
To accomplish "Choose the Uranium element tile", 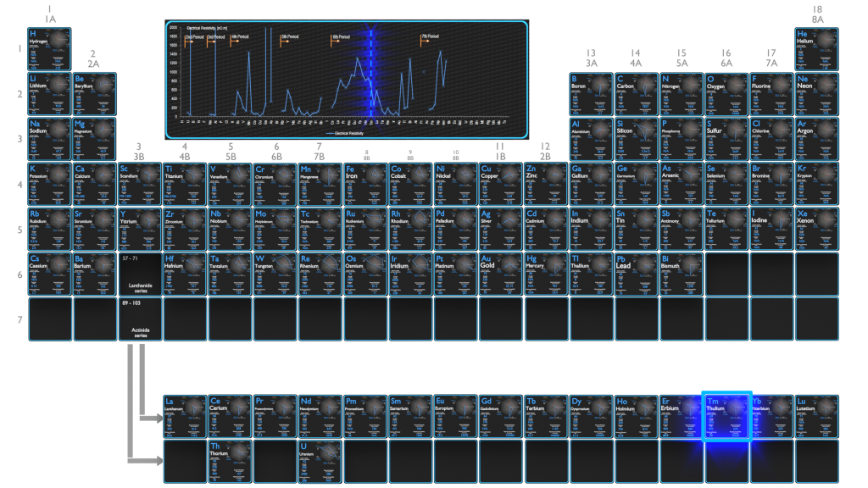I will (x=320, y=460).
